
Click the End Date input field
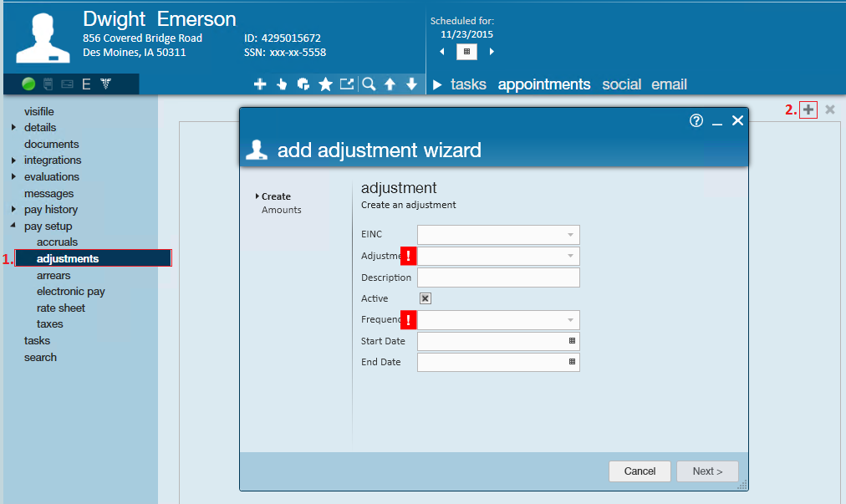click(498, 362)
